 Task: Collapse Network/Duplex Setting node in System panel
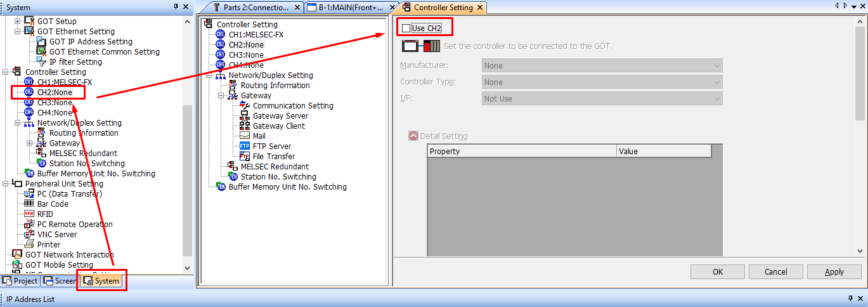(x=18, y=123)
